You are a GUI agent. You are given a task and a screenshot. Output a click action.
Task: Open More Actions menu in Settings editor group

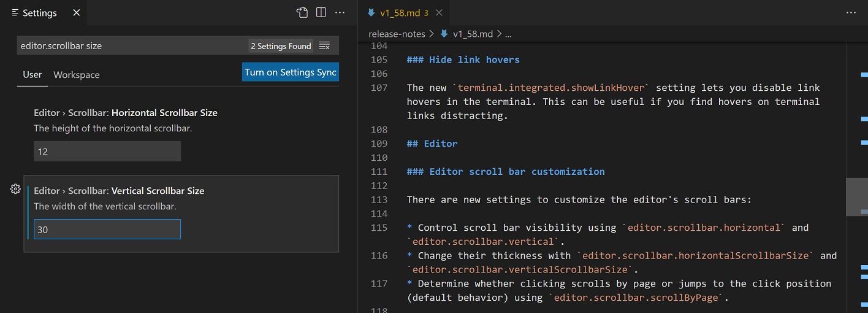coord(340,13)
